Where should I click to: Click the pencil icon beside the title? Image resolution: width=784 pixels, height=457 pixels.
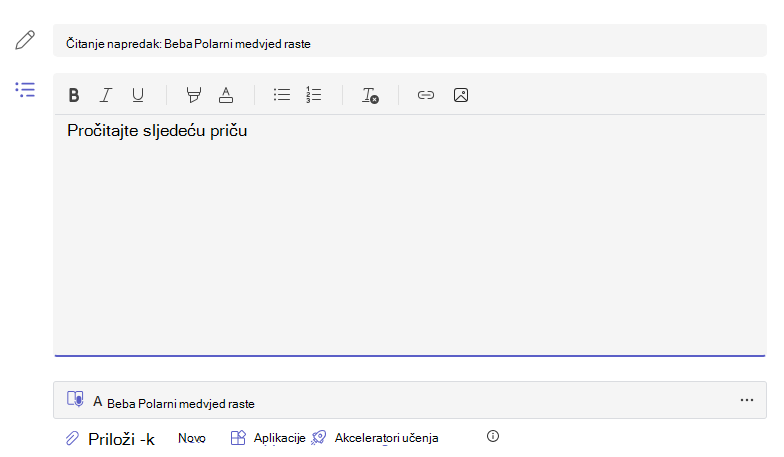[25, 40]
